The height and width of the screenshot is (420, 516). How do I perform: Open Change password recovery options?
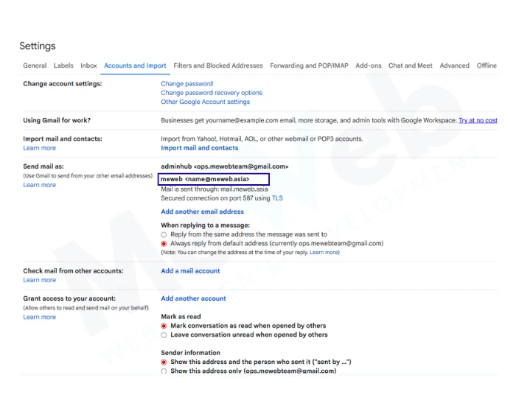coord(212,93)
